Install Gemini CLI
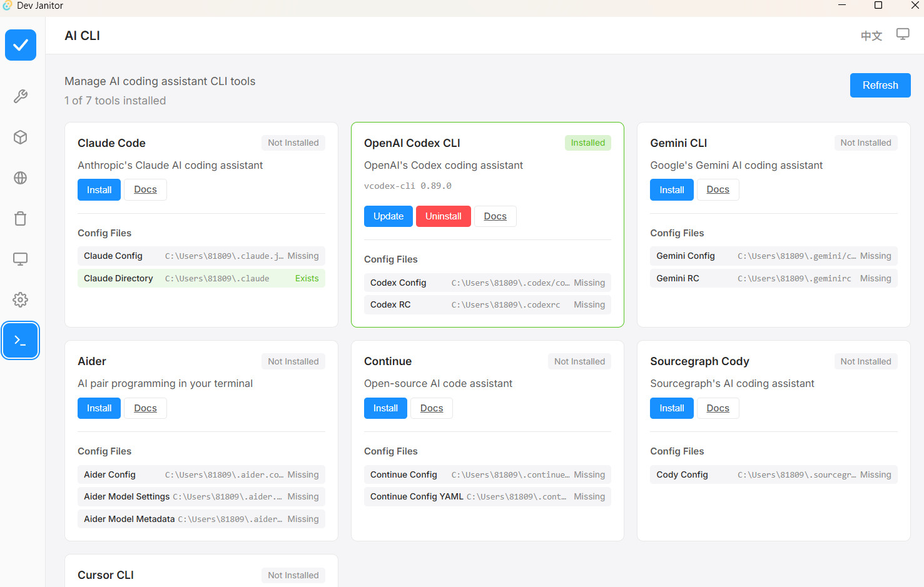 [672, 189]
